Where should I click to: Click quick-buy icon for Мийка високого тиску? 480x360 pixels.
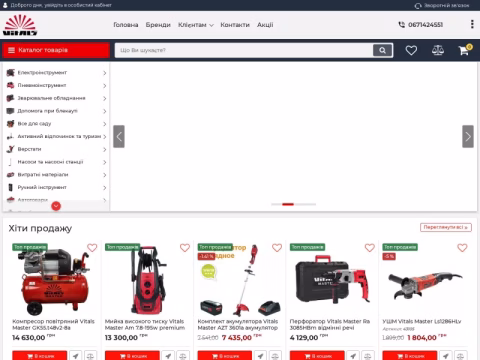click(168, 355)
